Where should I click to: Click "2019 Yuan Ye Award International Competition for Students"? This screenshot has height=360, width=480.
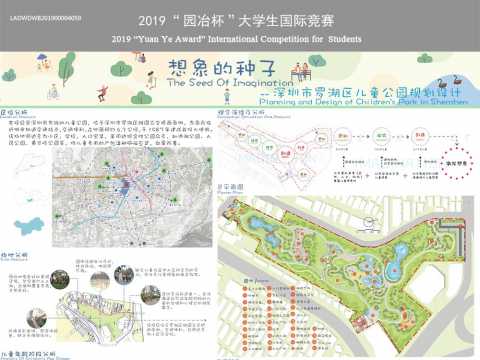coord(237,39)
